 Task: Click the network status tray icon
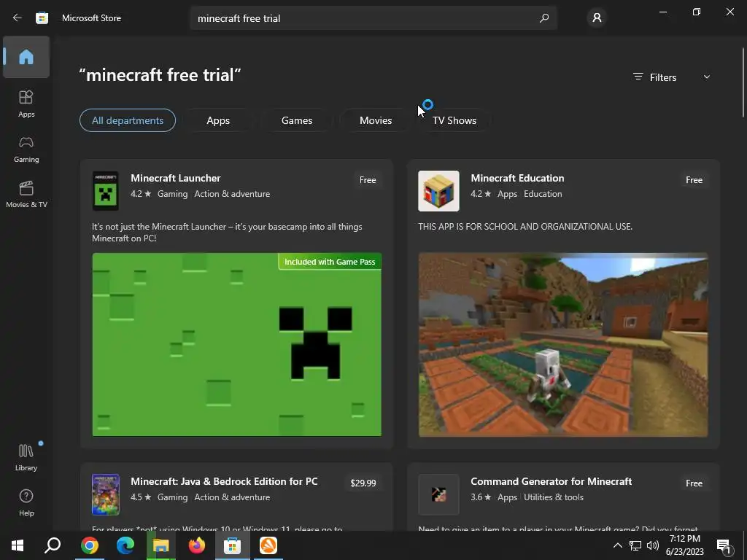[x=635, y=545]
